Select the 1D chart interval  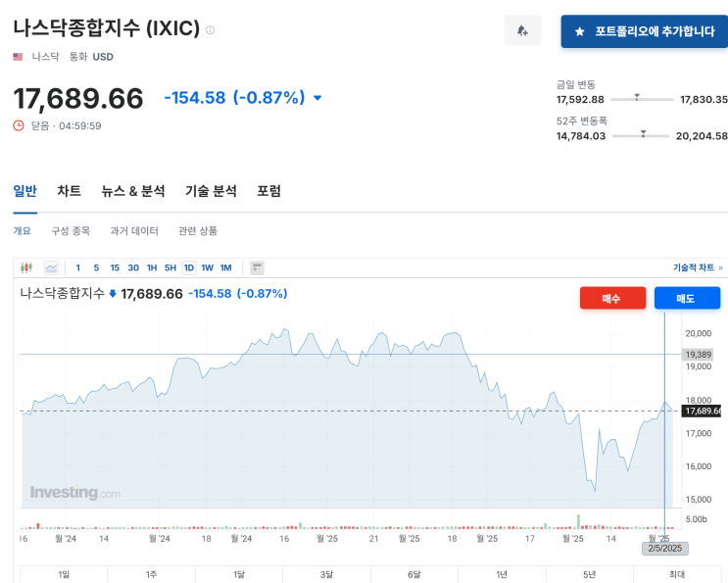tap(189, 267)
